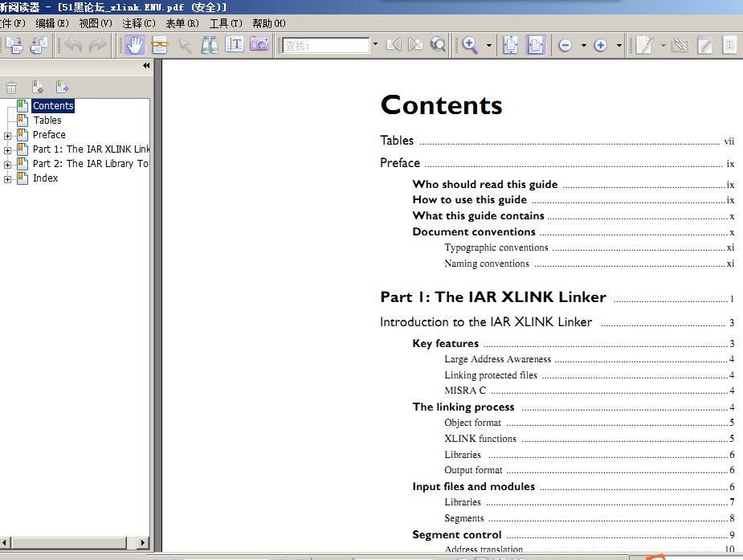Click the minus zoom-out button

[565, 46]
